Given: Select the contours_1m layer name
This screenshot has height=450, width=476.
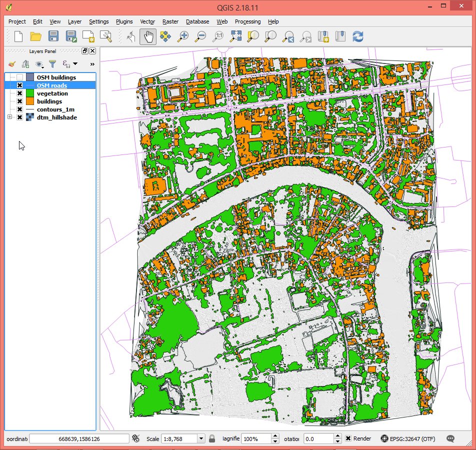Looking at the screenshot, I should coord(55,109).
